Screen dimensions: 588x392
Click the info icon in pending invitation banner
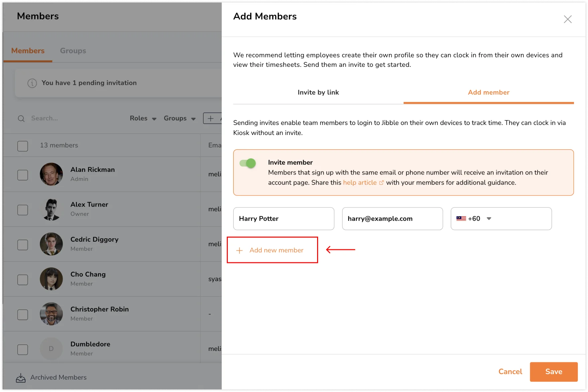point(32,83)
